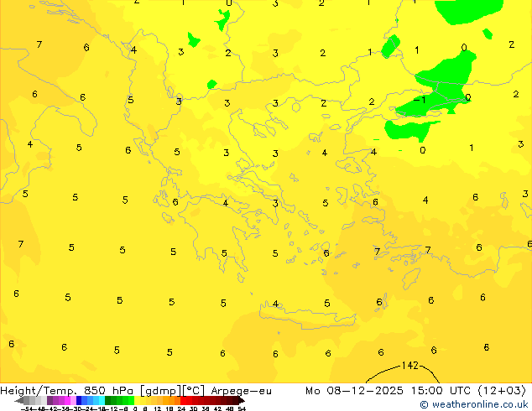This screenshot has width=532, height=411.
Task: Click the '-1' temperature value on the map
Action: (x=420, y=100)
